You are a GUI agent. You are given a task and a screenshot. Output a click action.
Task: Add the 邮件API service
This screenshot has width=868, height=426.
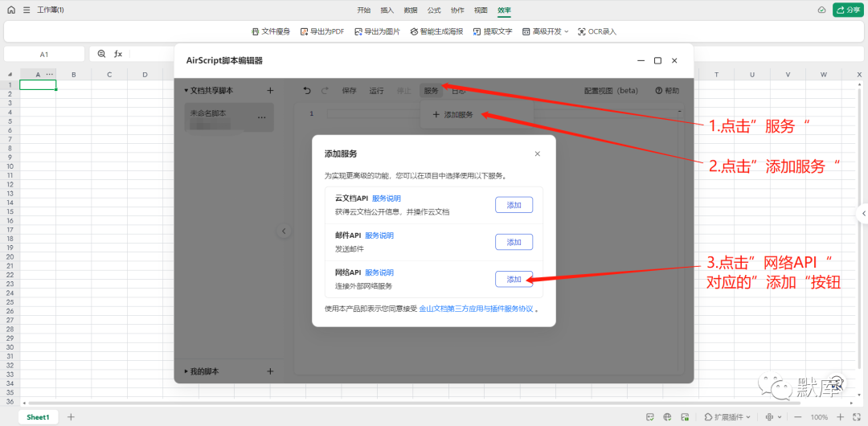(514, 242)
